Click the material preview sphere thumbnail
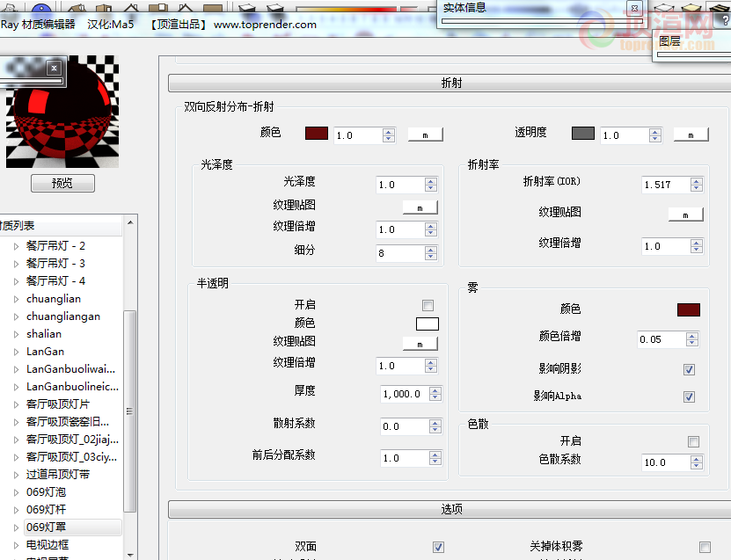This screenshot has height=560, width=731. pos(62,112)
